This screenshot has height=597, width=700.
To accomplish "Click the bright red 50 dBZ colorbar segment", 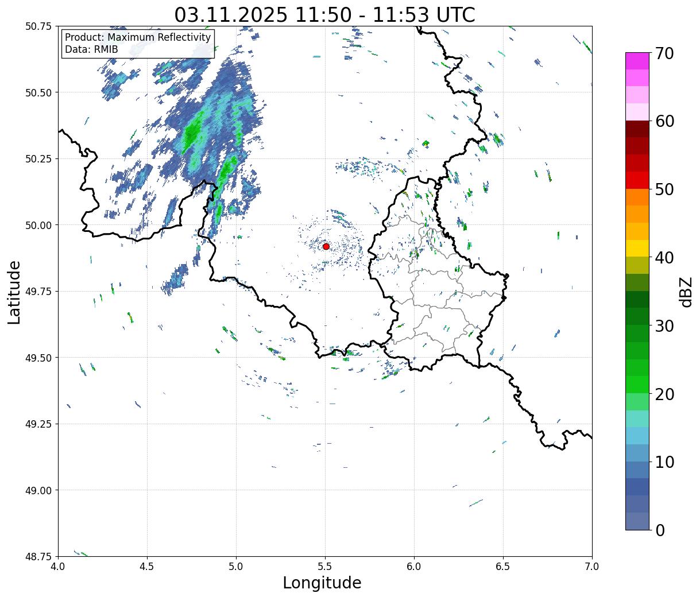I will pos(637,180).
